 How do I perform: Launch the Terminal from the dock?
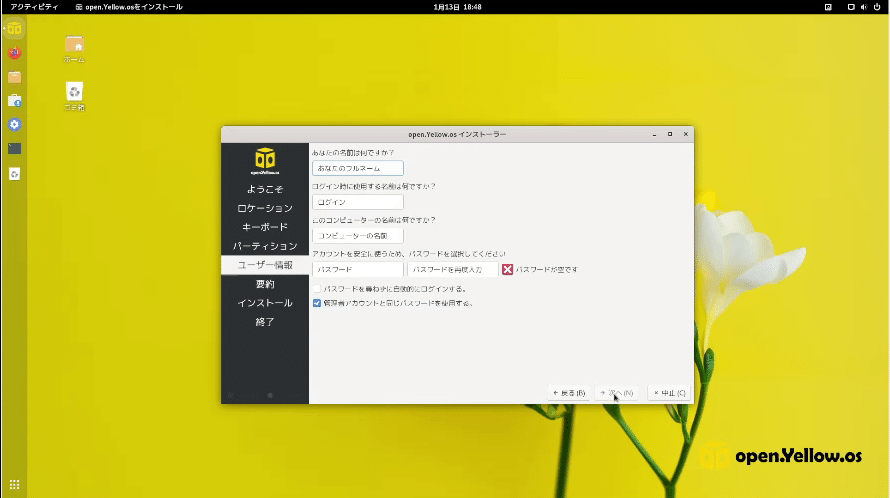coord(14,149)
